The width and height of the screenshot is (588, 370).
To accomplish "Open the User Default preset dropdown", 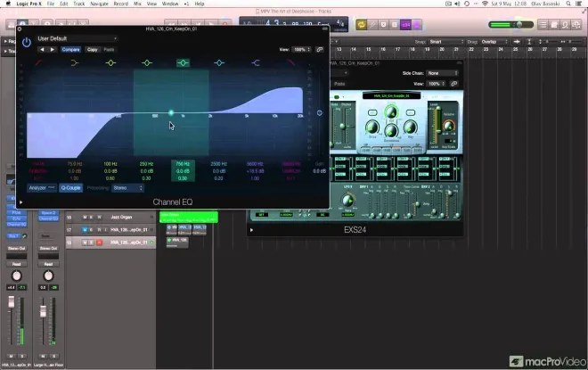I will click(x=77, y=38).
